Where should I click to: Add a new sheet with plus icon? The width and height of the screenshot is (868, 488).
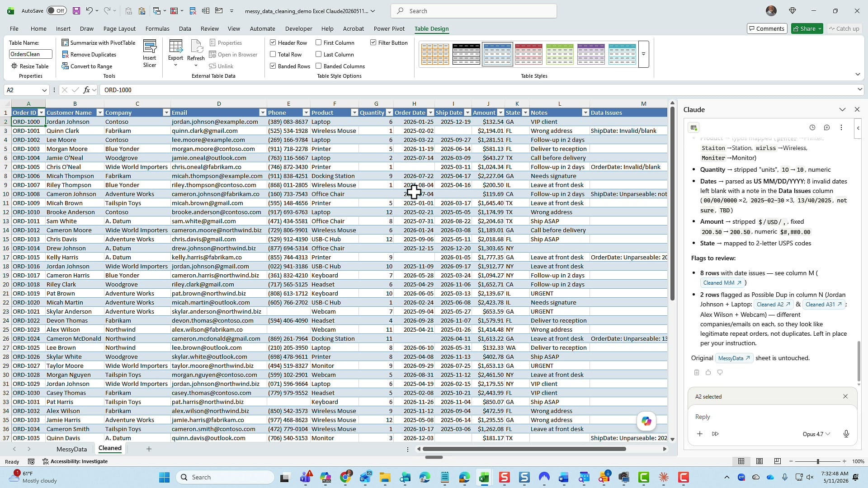point(149,449)
